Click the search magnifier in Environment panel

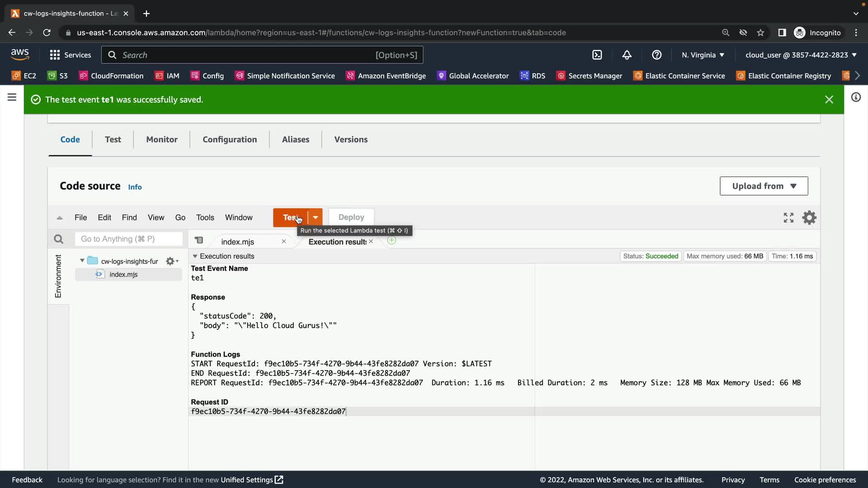[x=58, y=239]
